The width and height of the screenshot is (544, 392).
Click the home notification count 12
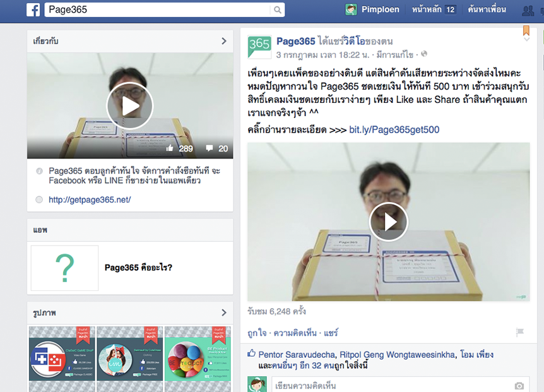tap(451, 9)
